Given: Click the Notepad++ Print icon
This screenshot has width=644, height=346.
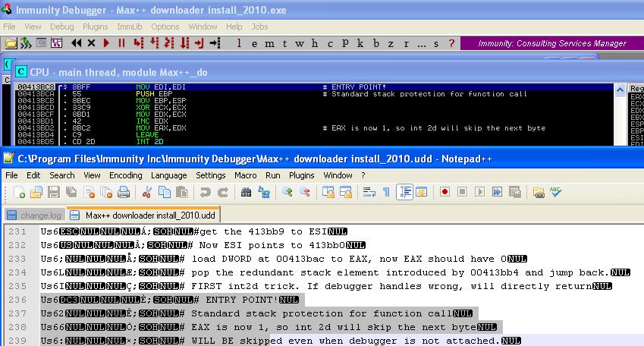Looking at the screenshot, I should pyautogui.click(x=124, y=192).
